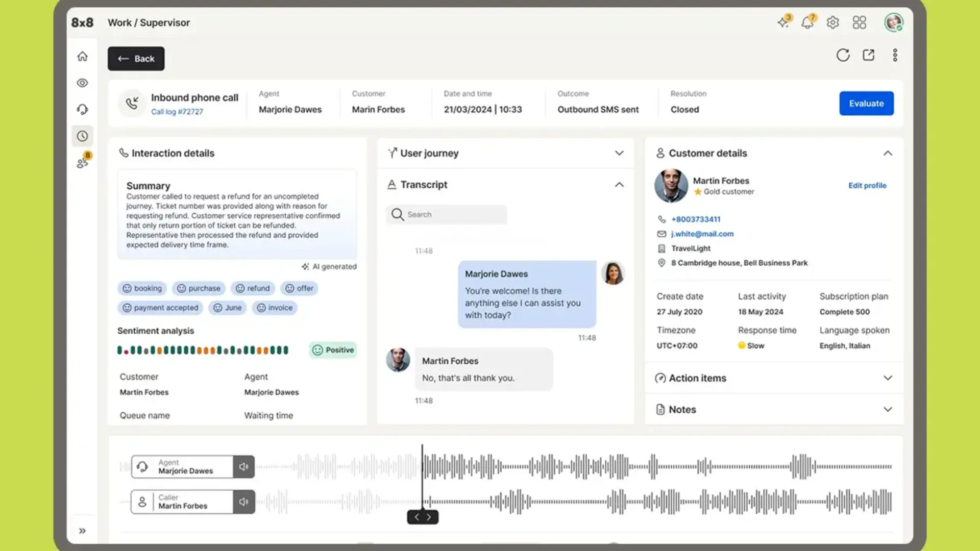Select the clock history icon in sidebar

coord(82,136)
